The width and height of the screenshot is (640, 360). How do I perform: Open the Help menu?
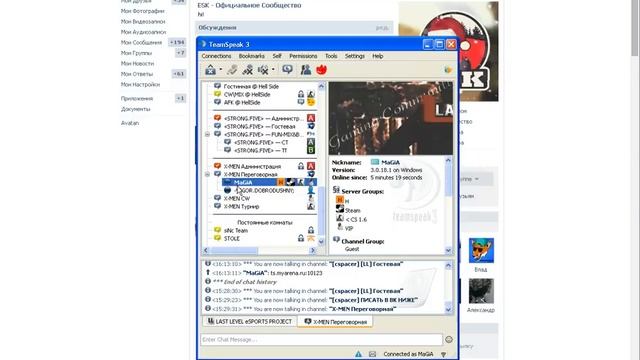point(378,56)
